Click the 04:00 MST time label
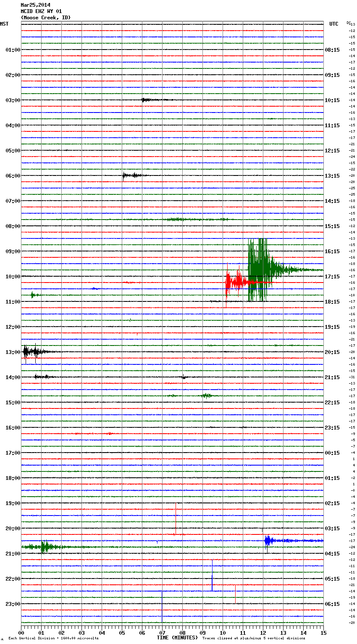Image resolution: width=357 pixels, height=644 pixels. (13, 126)
